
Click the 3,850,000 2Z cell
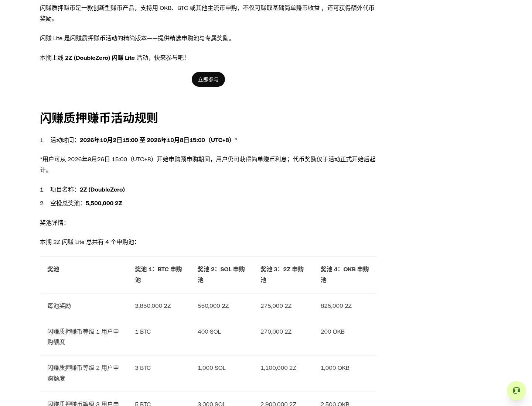coord(153,306)
